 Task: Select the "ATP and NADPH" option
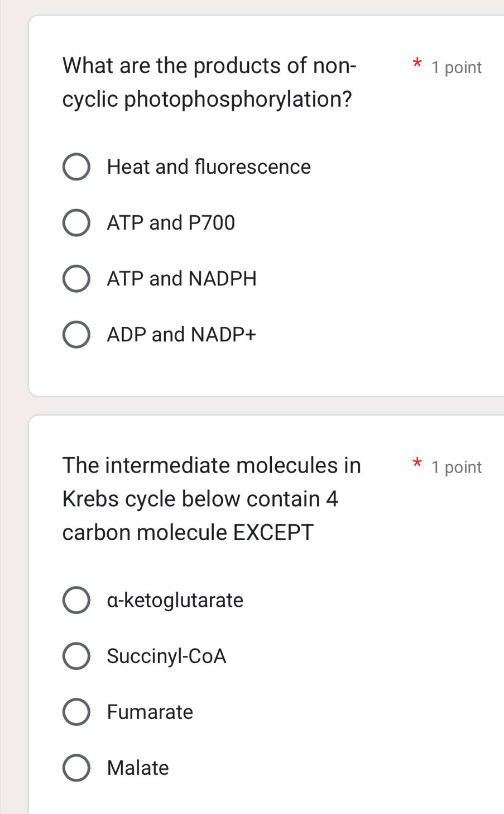click(76, 278)
